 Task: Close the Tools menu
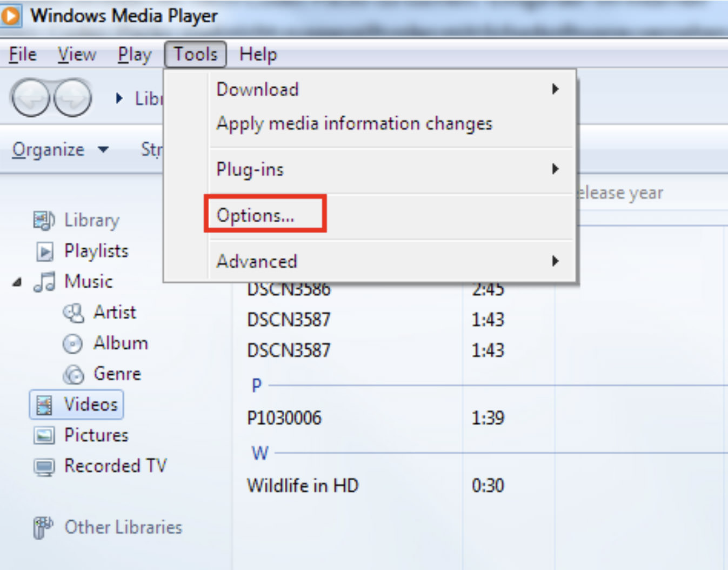click(x=195, y=54)
